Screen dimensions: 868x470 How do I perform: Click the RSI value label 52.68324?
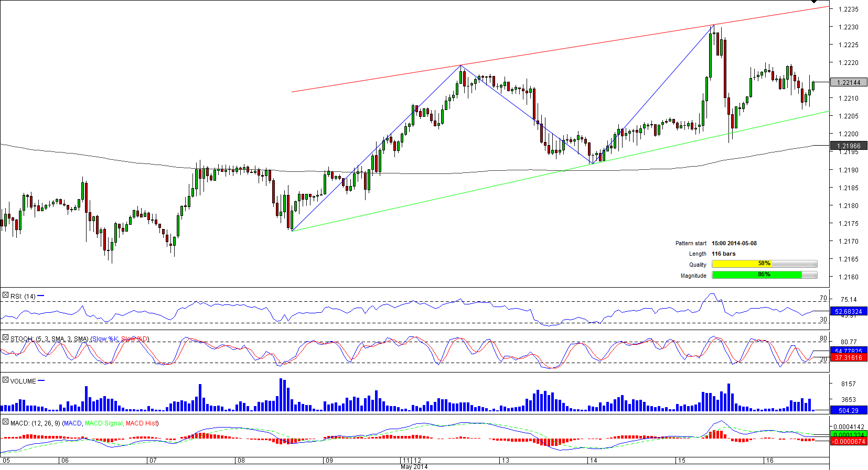point(849,312)
